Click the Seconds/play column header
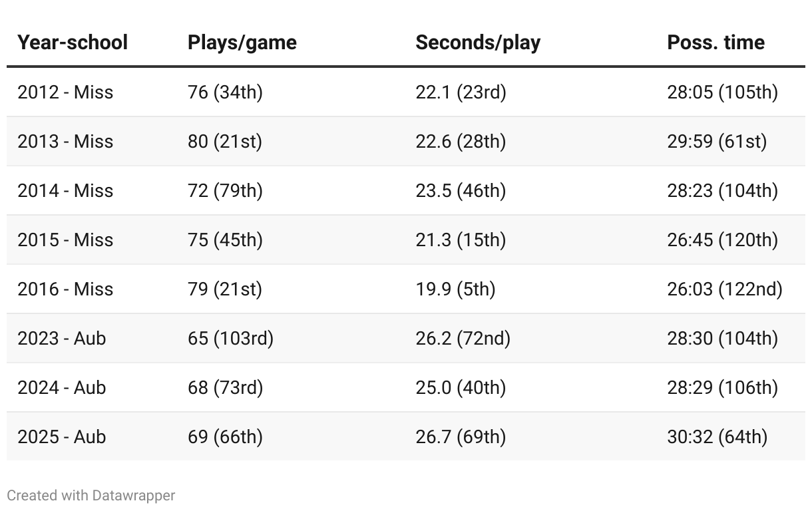Viewport: 812px width, 511px height. 478,43
